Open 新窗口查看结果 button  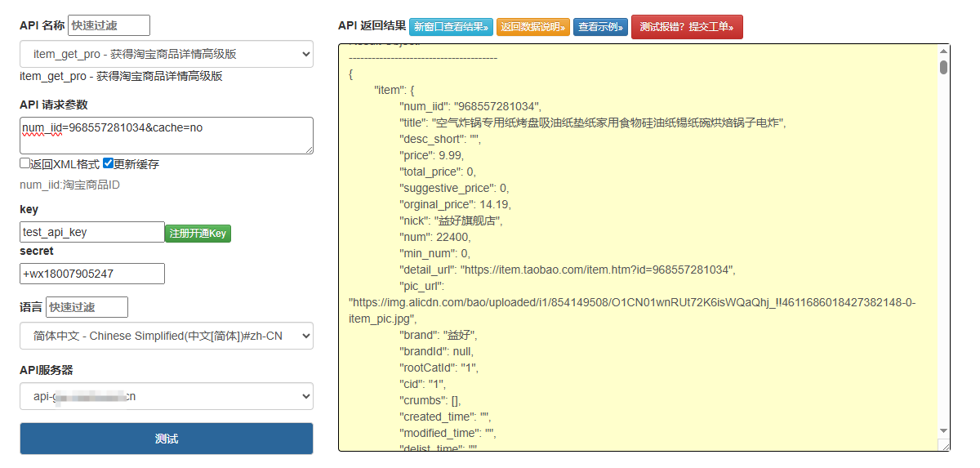pyautogui.click(x=451, y=27)
